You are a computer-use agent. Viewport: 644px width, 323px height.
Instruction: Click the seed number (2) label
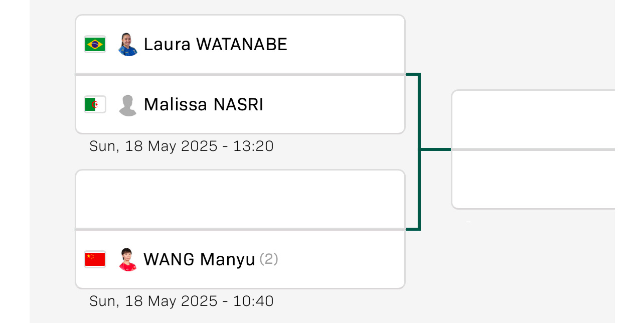[269, 259]
